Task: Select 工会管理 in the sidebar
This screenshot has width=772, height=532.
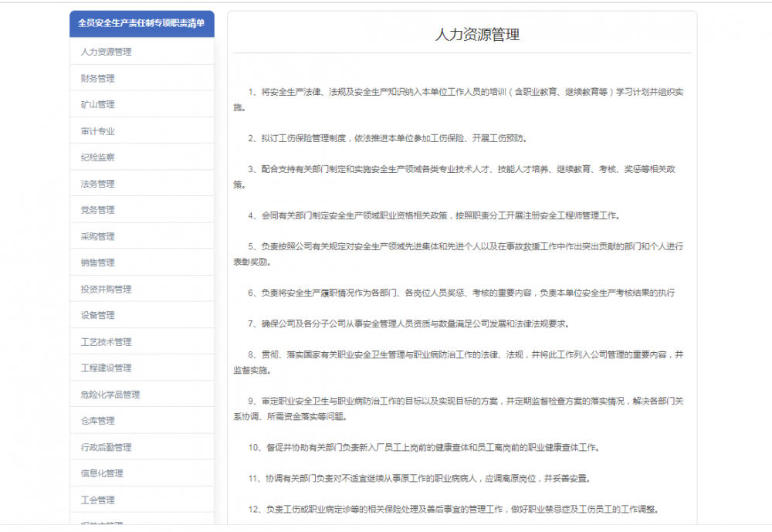Action: 142,500
